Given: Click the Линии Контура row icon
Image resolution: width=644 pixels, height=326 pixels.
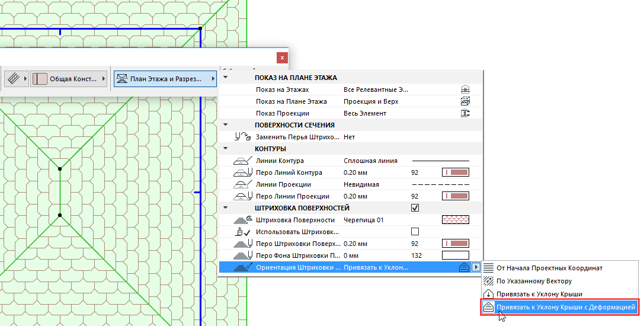Looking at the screenshot, I should coord(243,161).
